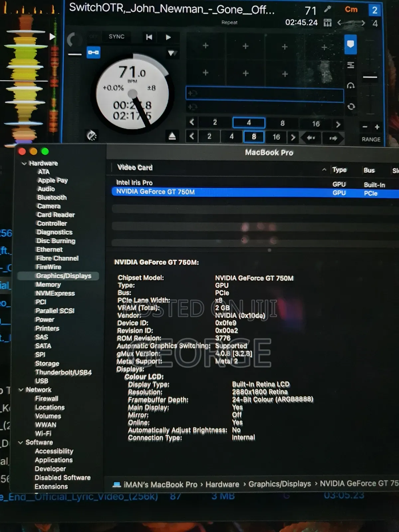Viewport: 399px width, 532px height.
Task: Decrease tempo range with minus button
Action: (x=365, y=127)
